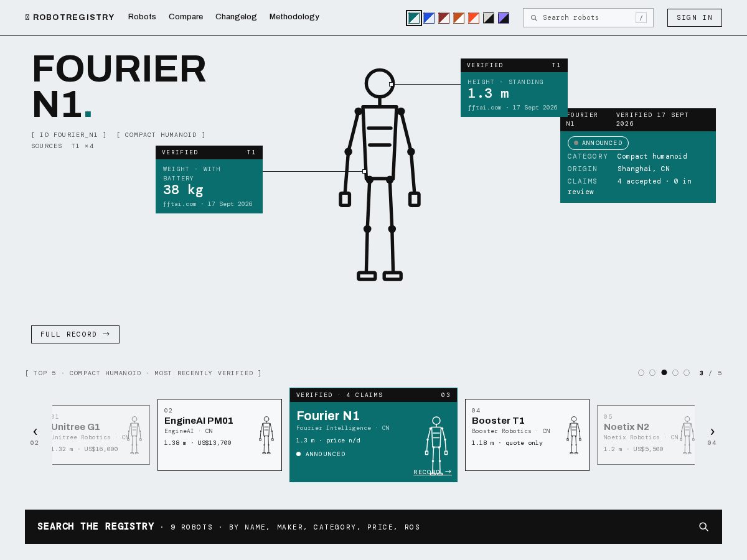Image resolution: width=747 pixels, height=560 pixels.
Task: Click the magnifier icon in registry bar
Action: point(704,527)
